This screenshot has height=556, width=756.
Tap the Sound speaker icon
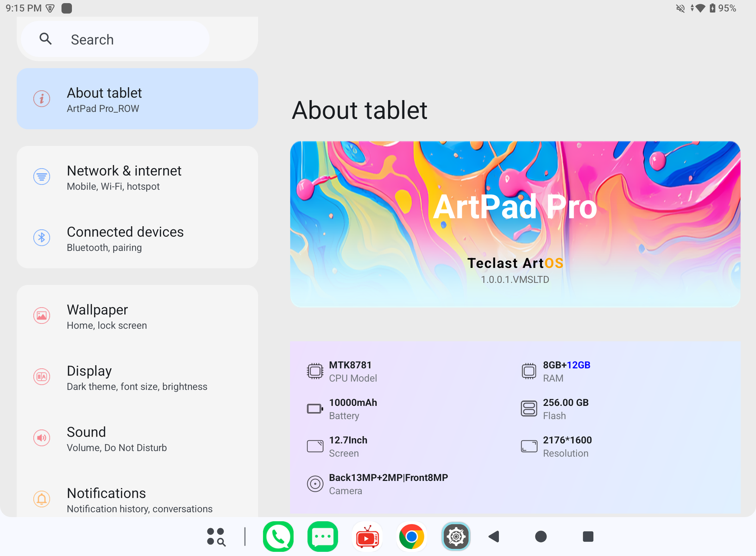tap(42, 438)
